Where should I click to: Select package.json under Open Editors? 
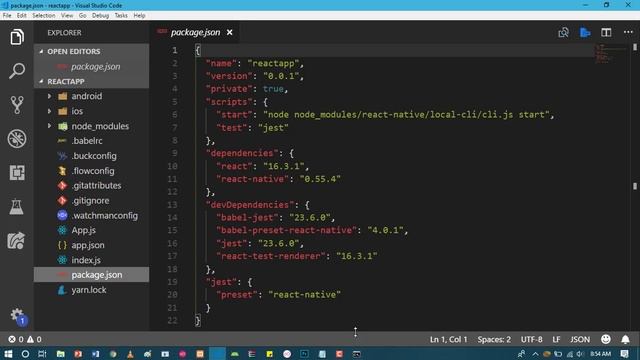click(91, 67)
